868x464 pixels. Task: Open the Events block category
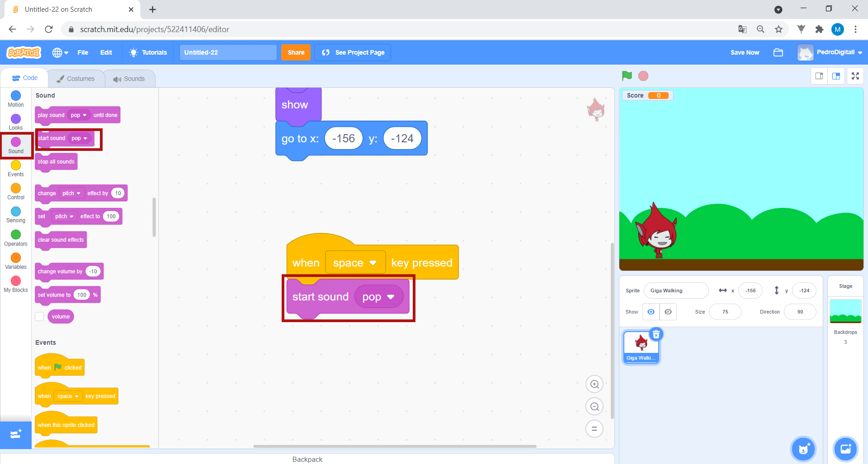(x=16, y=169)
